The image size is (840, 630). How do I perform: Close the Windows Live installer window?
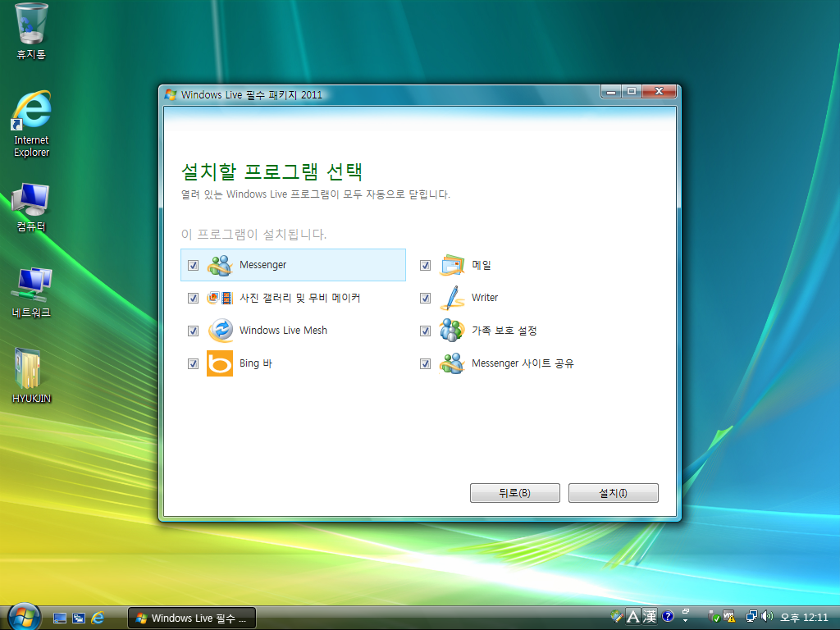[660, 92]
